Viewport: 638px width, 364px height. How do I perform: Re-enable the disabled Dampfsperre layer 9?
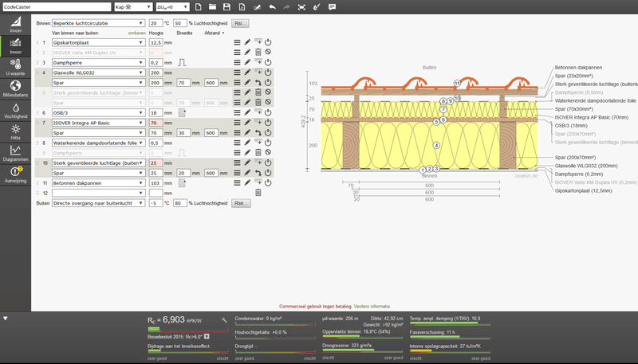click(268, 153)
